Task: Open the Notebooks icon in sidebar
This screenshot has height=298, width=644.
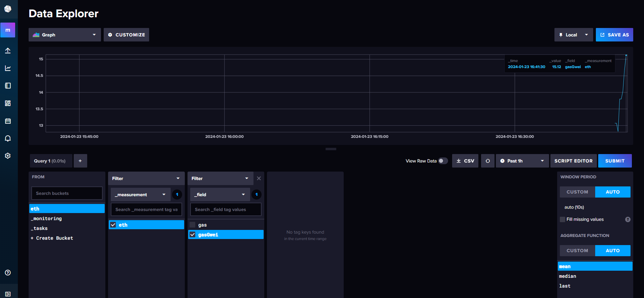Action: pos(8,86)
